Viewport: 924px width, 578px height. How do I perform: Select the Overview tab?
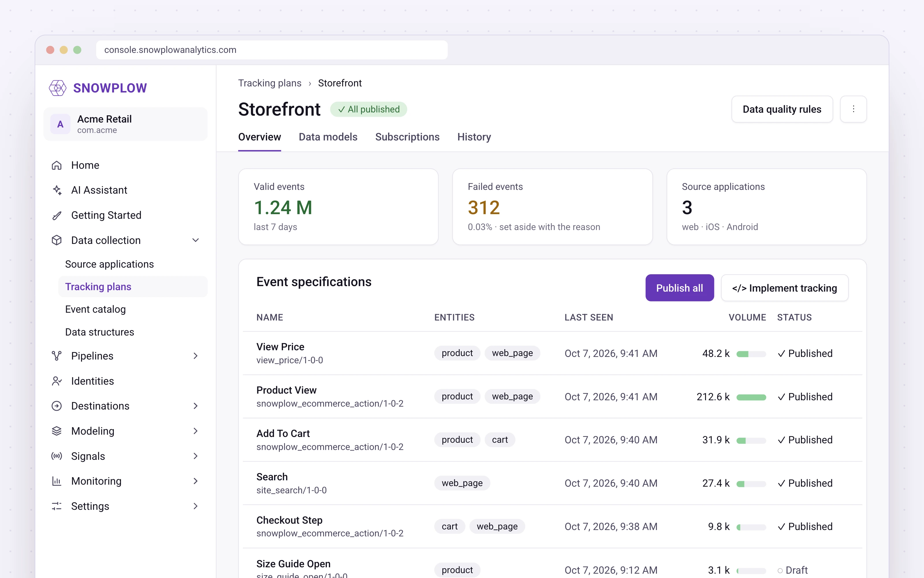click(260, 137)
